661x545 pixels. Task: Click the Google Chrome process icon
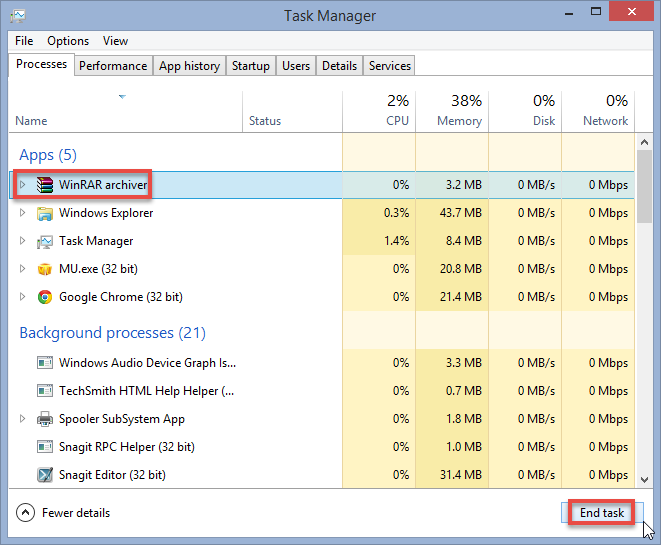45,297
